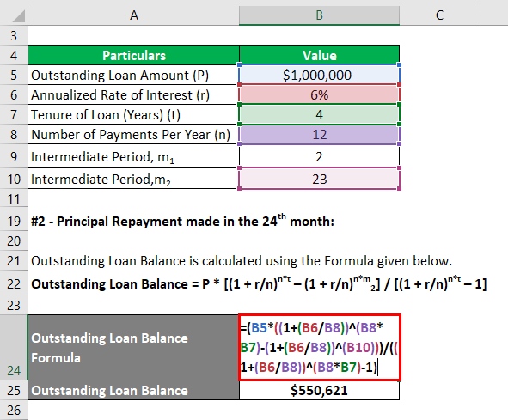Select row 25 header
The image size is (508, 420).
tap(14, 390)
